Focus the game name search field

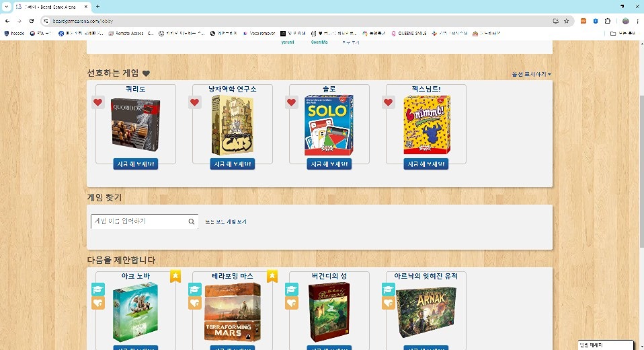click(x=144, y=221)
